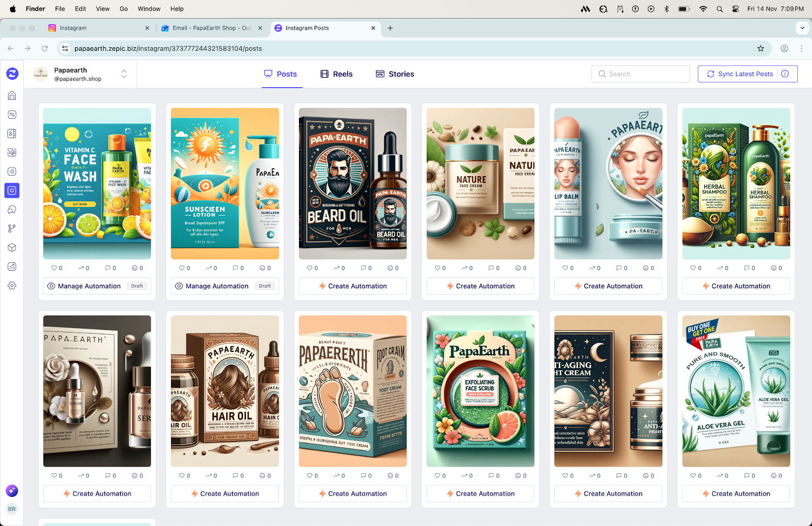Image resolution: width=812 pixels, height=526 pixels.
Task: Open the BR user avatar
Action: pos(12,509)
